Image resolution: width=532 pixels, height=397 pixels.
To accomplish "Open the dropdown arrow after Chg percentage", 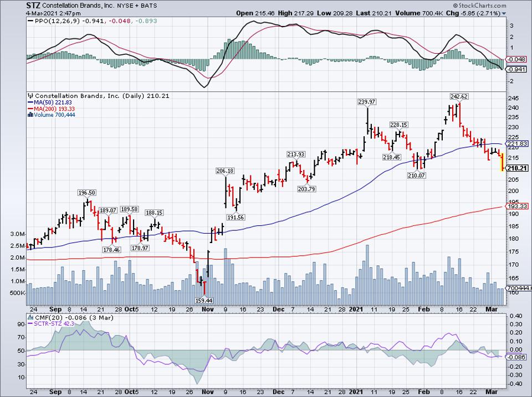I will pos(504,12).
